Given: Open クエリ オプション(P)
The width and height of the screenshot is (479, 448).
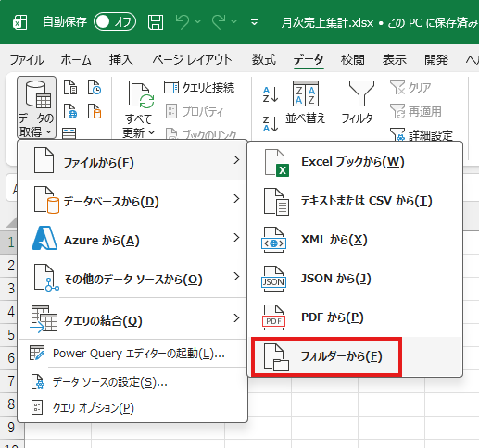Looking at the screenshot, I should [x=132, y=407].
